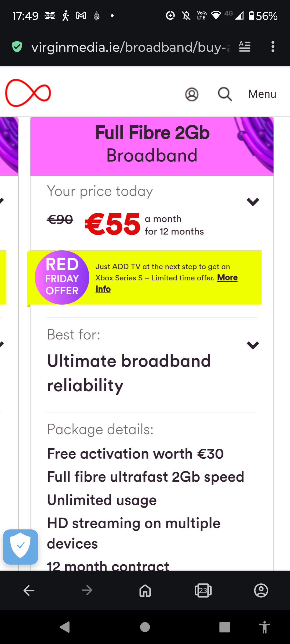Screen dimensions: 290x644
Task: Navigate back with the browser back arrow
Action: point(29,591)
